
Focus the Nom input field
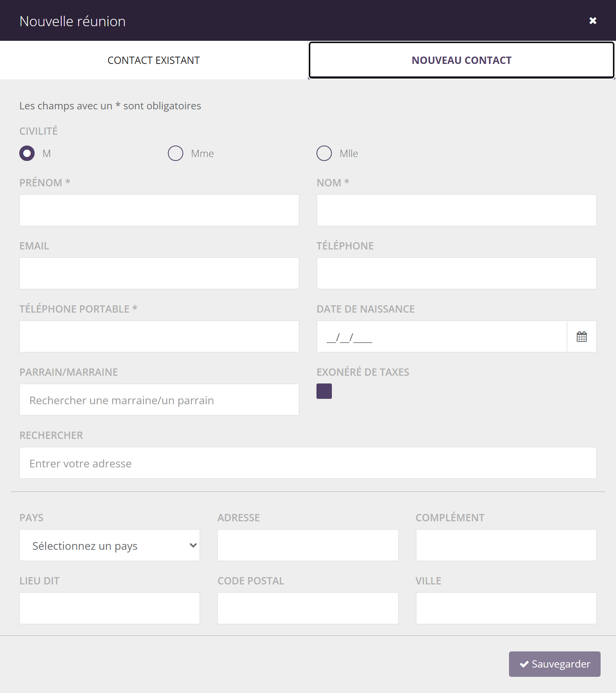coord(457,210)
